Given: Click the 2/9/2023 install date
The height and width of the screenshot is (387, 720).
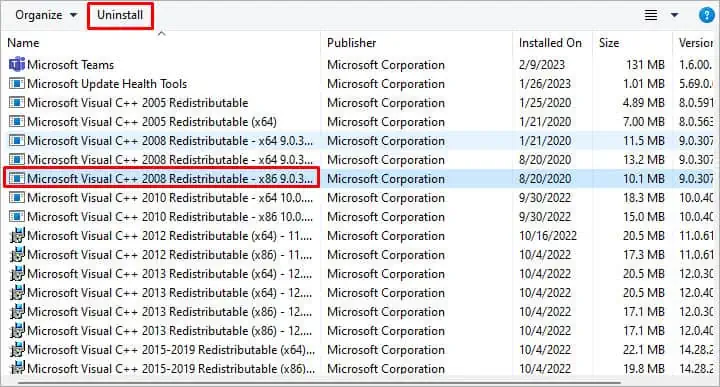Looking at the screenshot, I should (x=541, y=65).
